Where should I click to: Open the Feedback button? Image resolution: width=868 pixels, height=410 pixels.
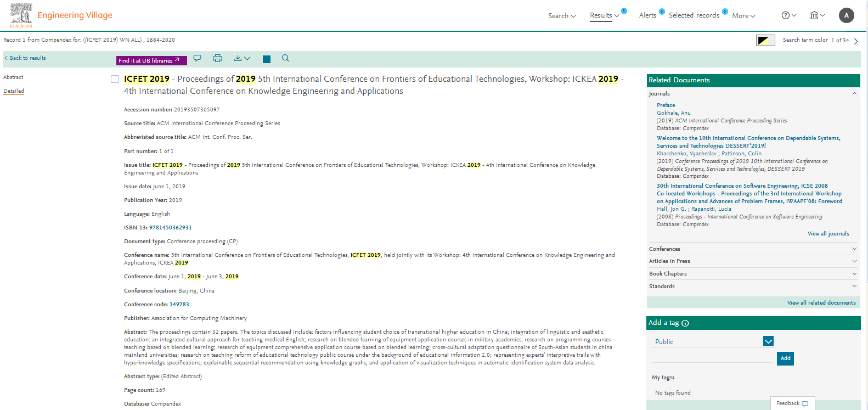792,403
